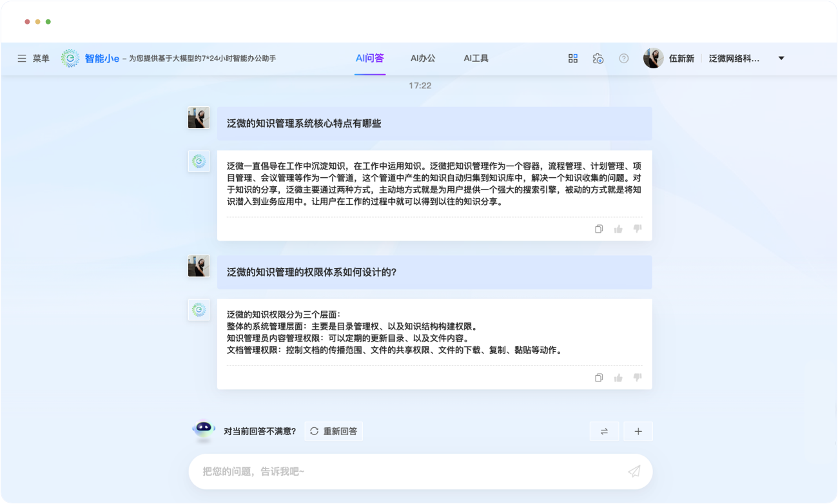Expand the account dropdown arrow
Image resolution: width=838 pixels, height=504 pixels.
pyautogui.click(x=781, y=59)
